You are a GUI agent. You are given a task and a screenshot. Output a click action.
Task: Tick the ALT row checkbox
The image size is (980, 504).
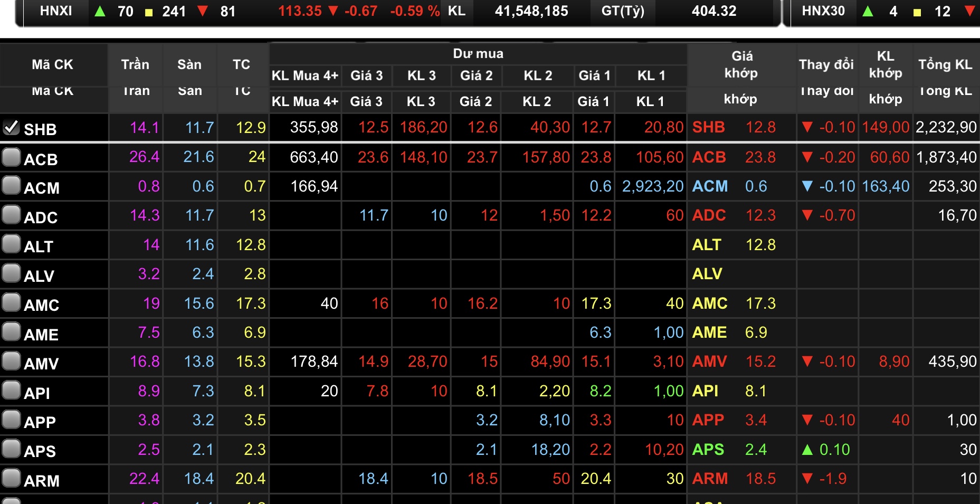point(11,244)
